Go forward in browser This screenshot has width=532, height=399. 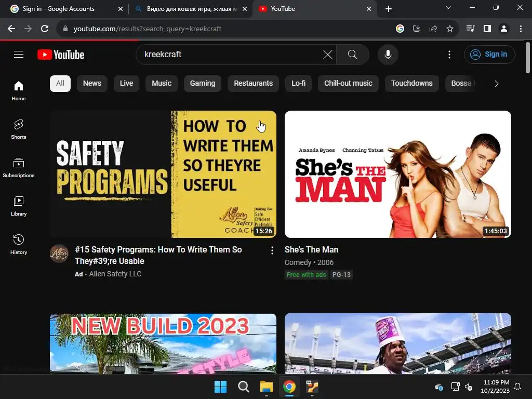coord(28,29)
